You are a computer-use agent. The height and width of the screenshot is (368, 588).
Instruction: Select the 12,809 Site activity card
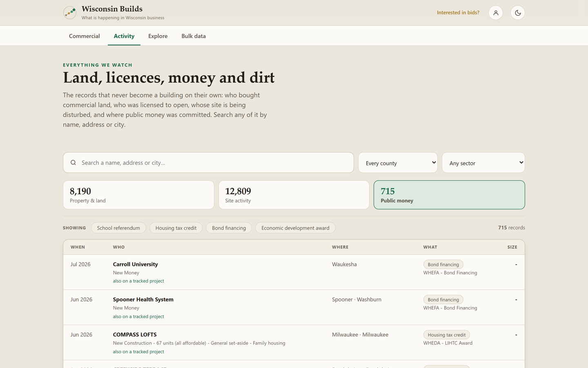294,195
